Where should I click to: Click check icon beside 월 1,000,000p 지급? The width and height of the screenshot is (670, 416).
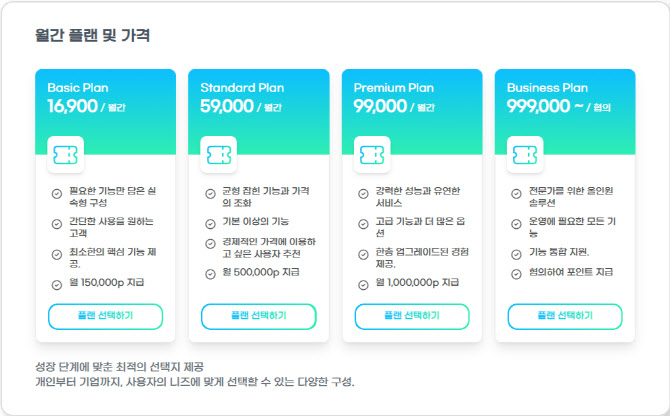coord(363,285)
